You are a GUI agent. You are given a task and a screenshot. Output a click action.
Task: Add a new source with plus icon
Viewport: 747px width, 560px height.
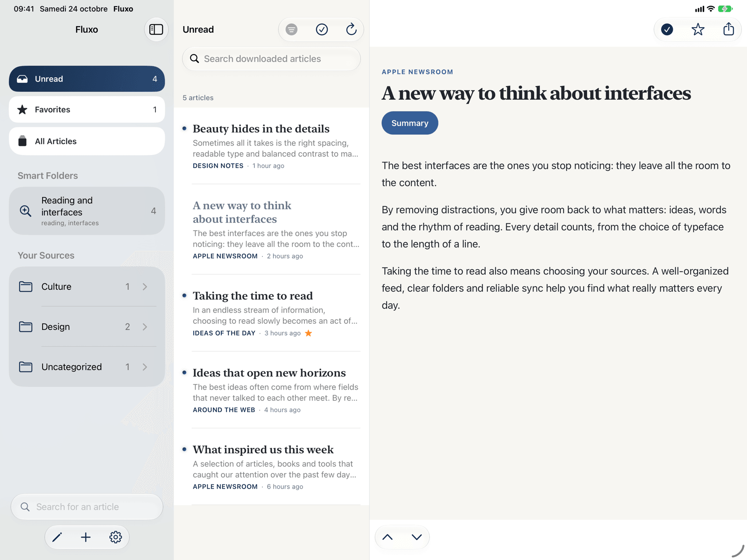(86, 537)
